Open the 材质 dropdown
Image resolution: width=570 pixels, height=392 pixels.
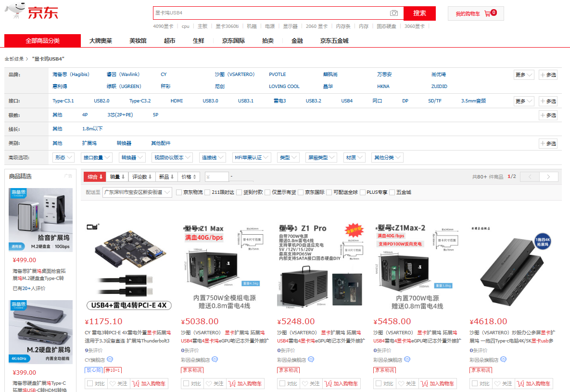[x=355, y=157]
